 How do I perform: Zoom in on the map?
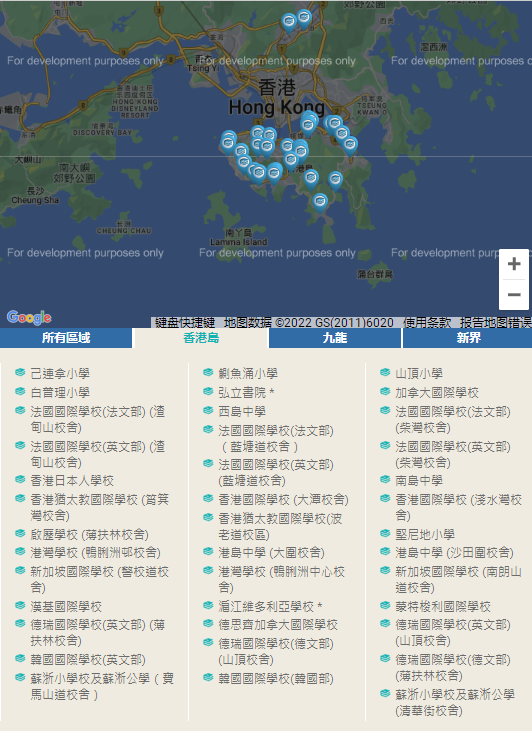coord(514,264)
